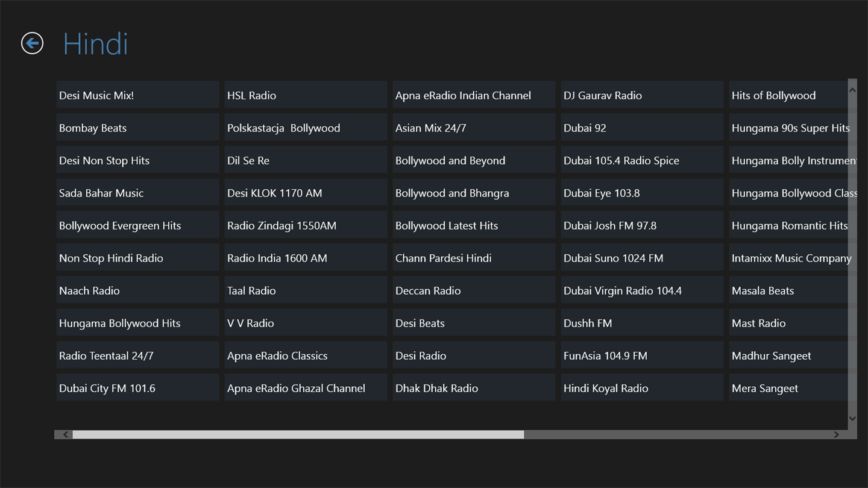This screenshot has height=488, width=868.
Task: Choose Dubai 105.4 Radio Spice
Action: click(643, 160)
